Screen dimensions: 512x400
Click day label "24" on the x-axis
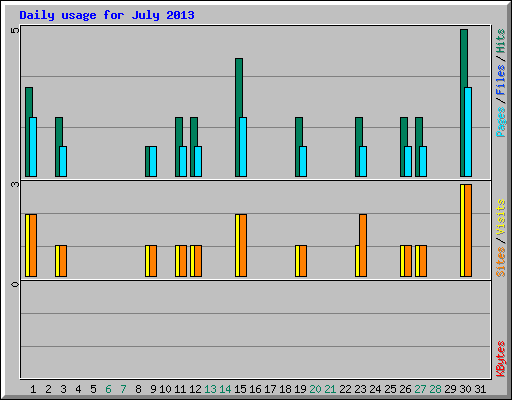click(x=375, y=389)
